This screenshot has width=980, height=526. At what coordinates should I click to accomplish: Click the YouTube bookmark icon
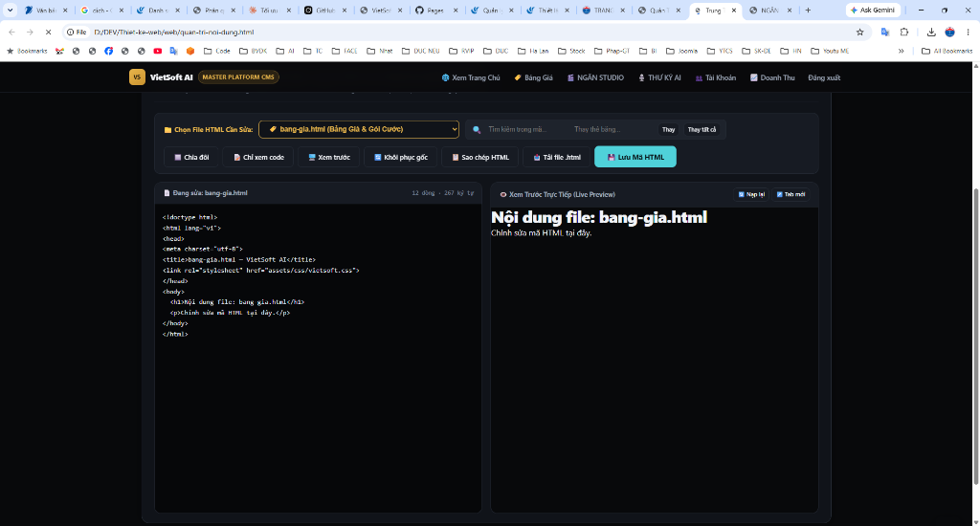[x=158, y=51]
